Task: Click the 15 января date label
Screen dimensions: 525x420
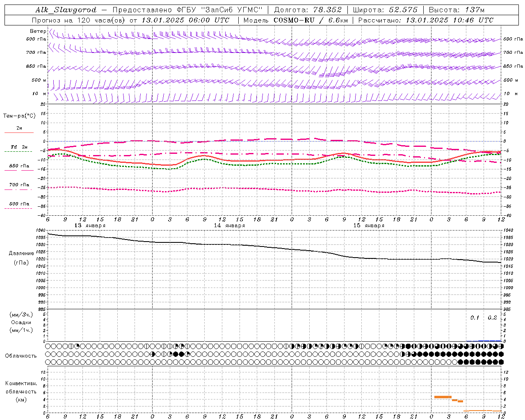Action: tap(369, 226)
